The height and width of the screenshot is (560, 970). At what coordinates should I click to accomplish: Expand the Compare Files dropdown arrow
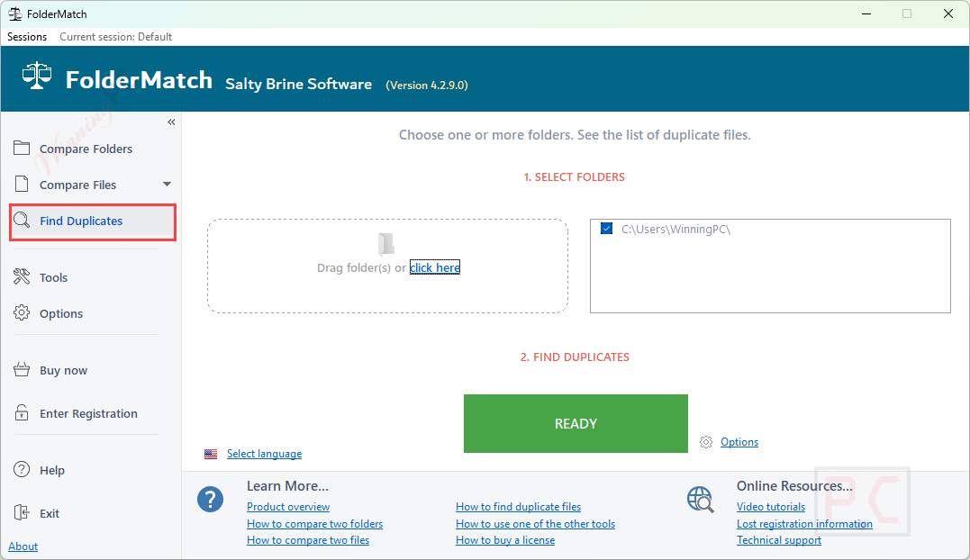167,185
